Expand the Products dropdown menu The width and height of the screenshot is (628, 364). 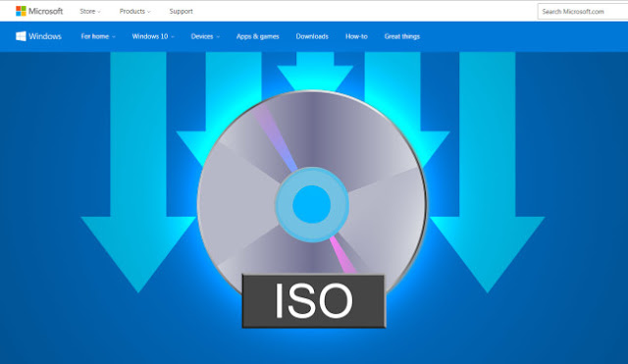click(x=135, y=11)
